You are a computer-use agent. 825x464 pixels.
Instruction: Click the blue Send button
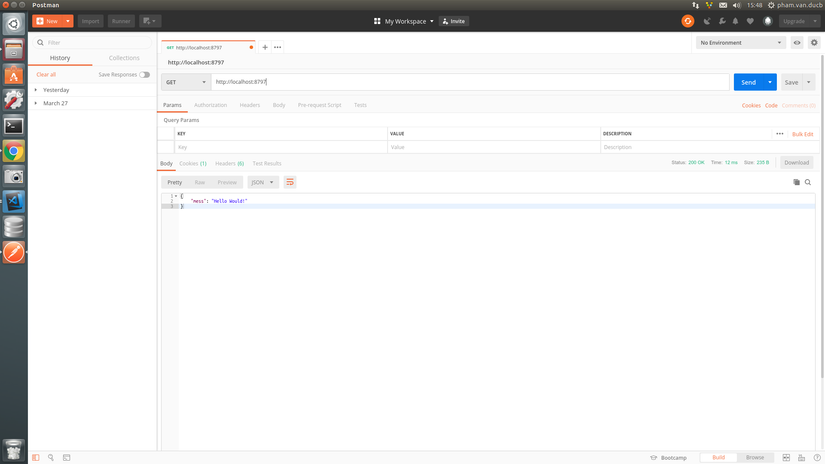[x=748, y=82]
